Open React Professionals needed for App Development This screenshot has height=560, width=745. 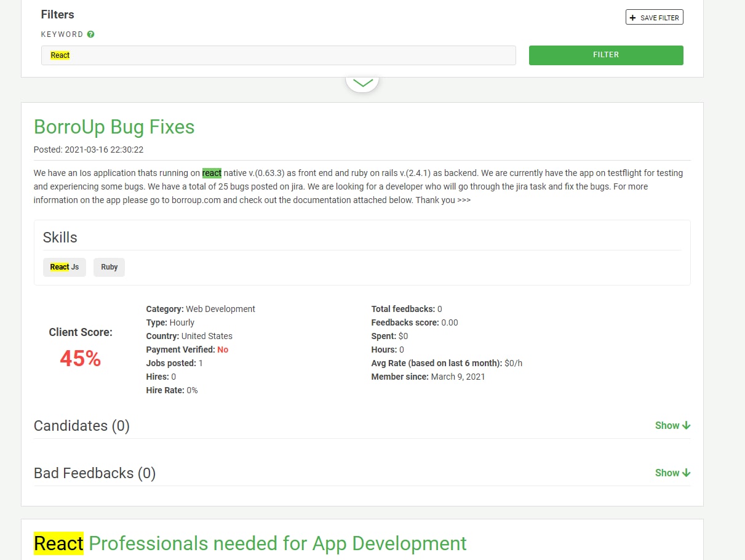click(x=250, y=543)
